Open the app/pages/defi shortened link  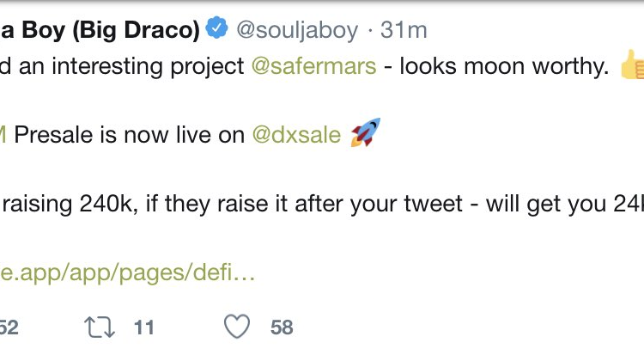tap(127, 273)
